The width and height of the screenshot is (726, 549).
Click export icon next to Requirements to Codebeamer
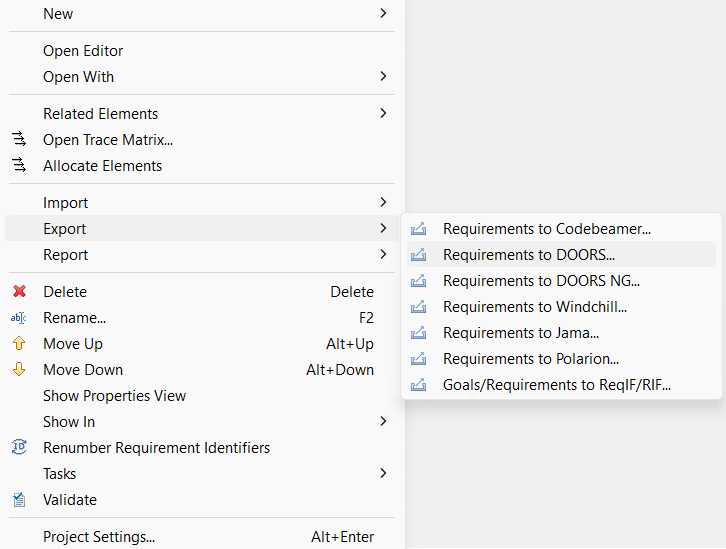419,229
